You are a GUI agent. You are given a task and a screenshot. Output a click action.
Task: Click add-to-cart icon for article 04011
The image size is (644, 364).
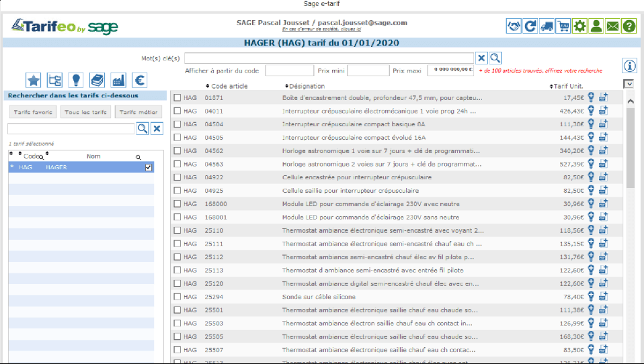(603, 111)
